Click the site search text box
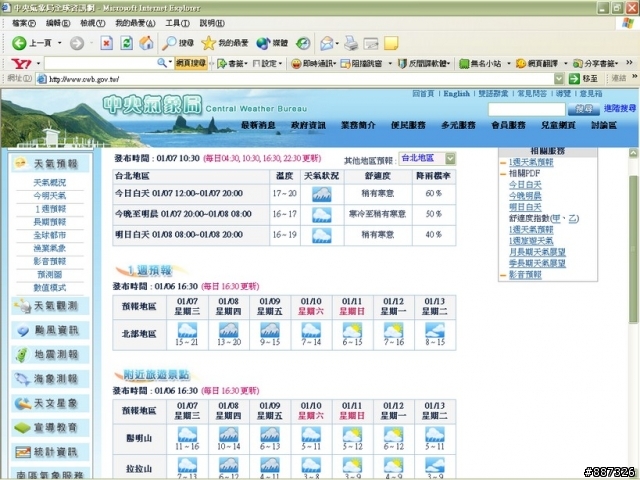Viewport: 640px width, 480px height. pos(527,109)
